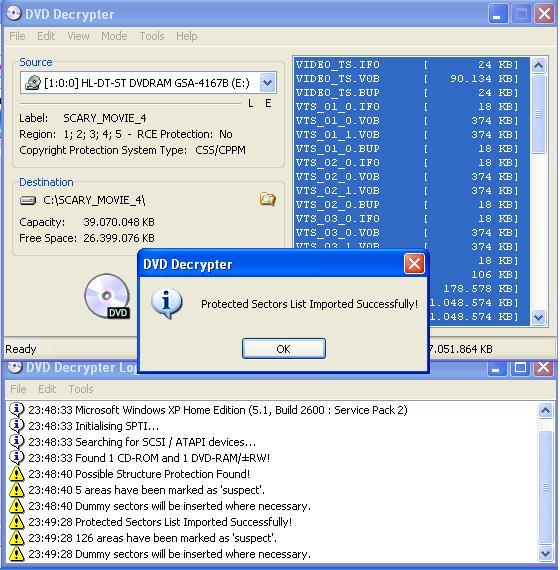Click 'Searching for SCSI / ATAPI devices' log line
The width and height of the screenshot is (560, 570).
142,442
